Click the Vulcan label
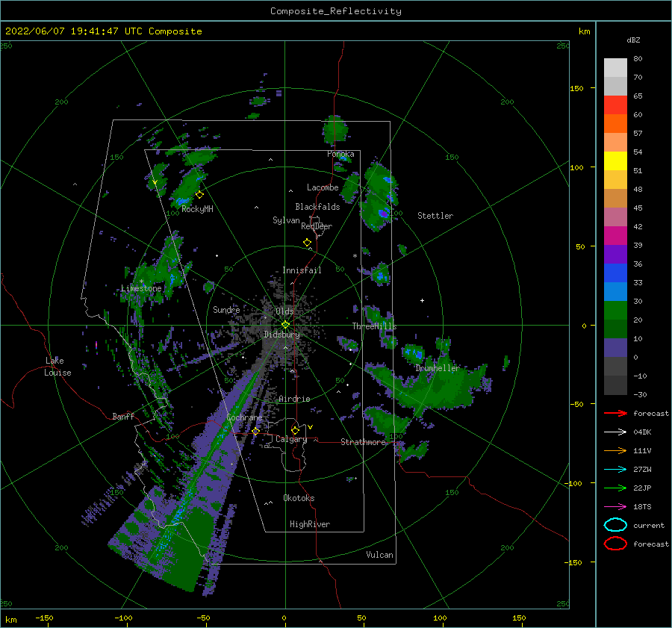Image resolution: width=672 pixels, height=628 pixels. tap(379, 555)
